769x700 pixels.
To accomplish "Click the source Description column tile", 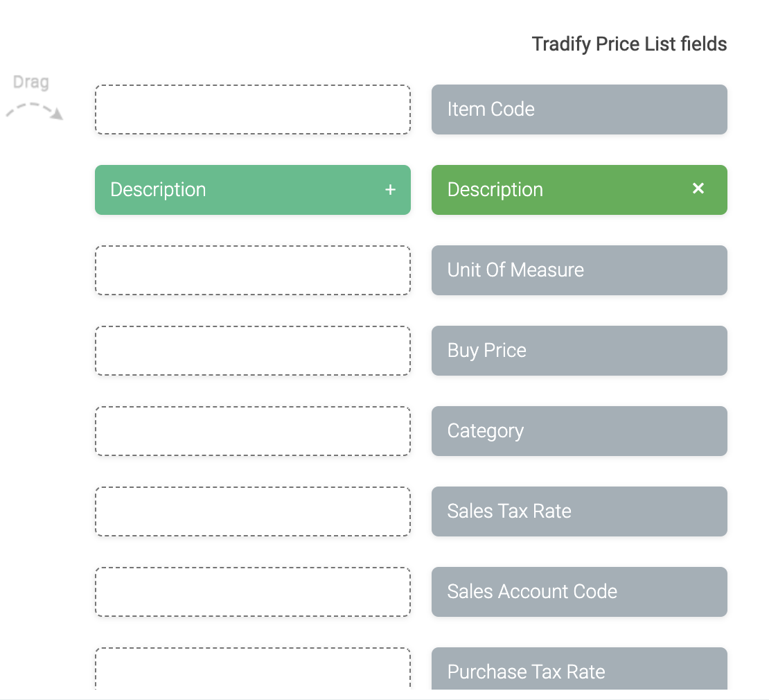I will [x=236, y=190].
